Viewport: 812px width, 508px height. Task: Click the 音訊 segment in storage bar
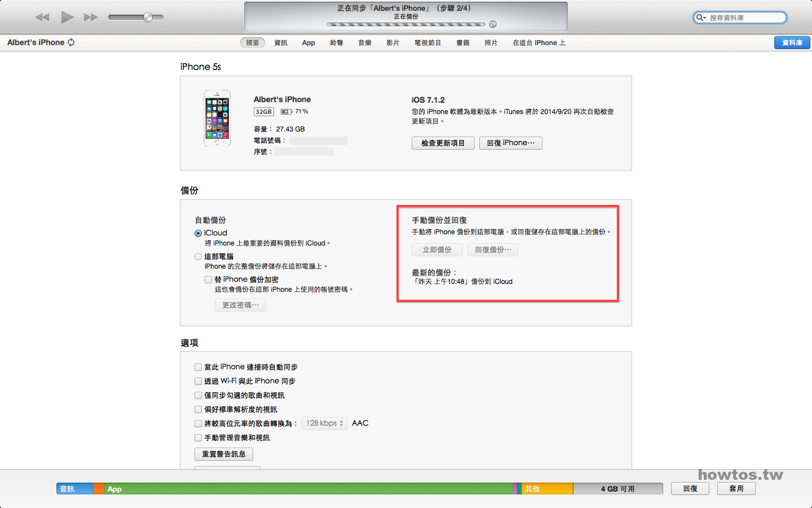coord(74,489)
